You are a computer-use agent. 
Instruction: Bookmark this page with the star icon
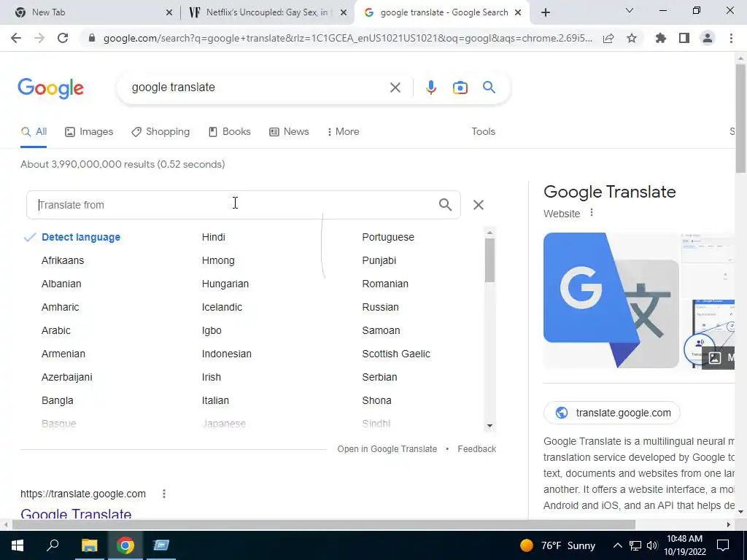click(x=632, y=38)
